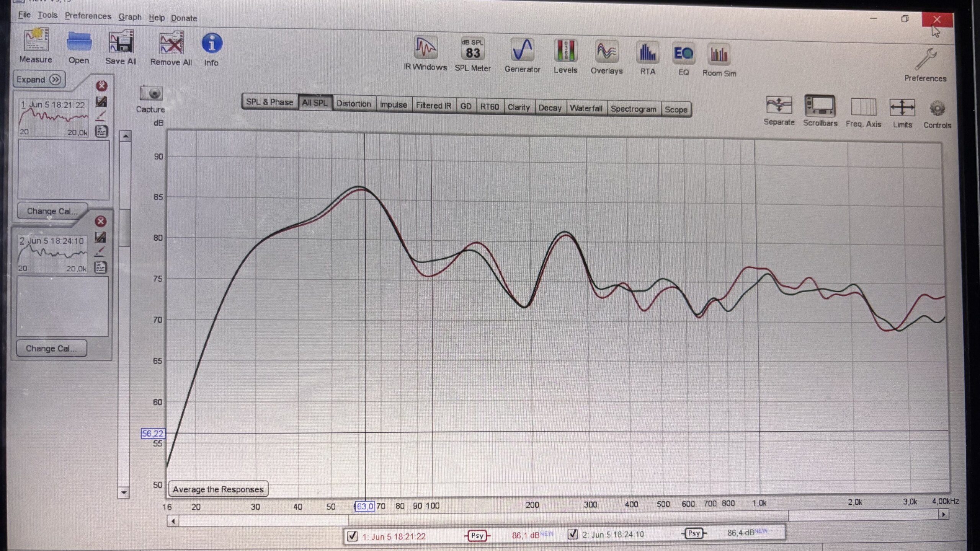Open the Room Sim tool
The height and width of the screenshot is (551, 980).
click(x=719, y=55)
